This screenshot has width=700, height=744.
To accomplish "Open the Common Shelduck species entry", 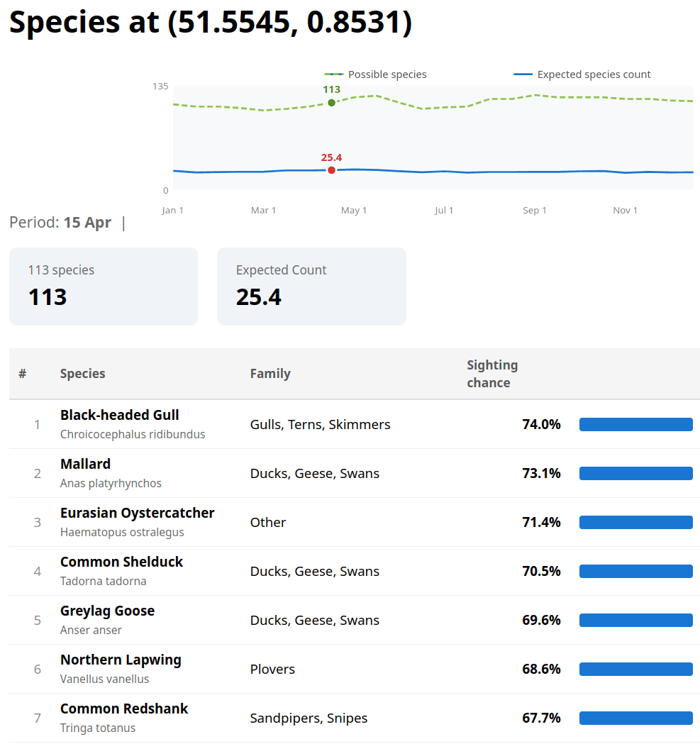I will [121, 562].
